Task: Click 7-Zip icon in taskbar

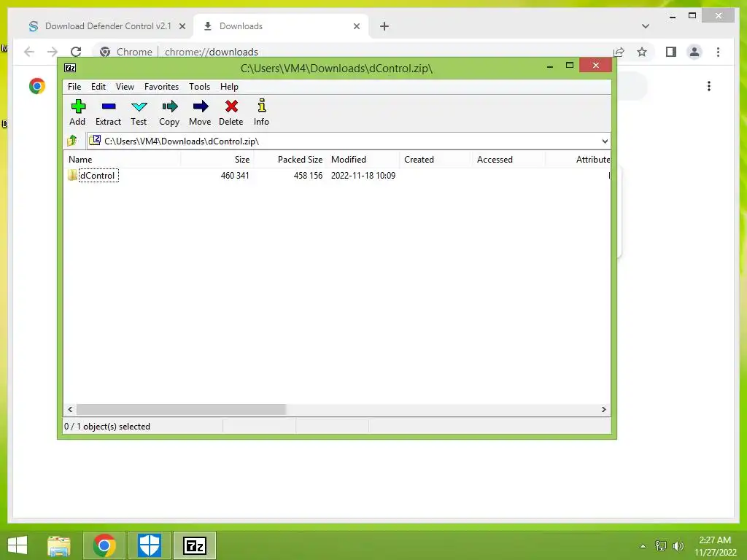Action: click(195, 545)
